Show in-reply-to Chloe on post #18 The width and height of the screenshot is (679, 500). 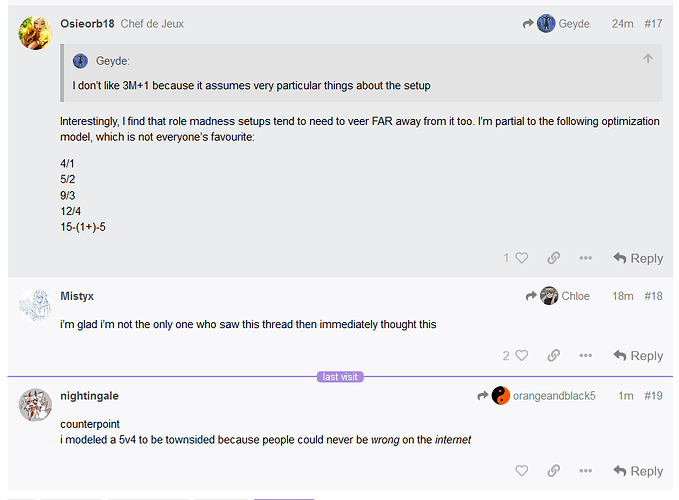(x=558, y=296)
